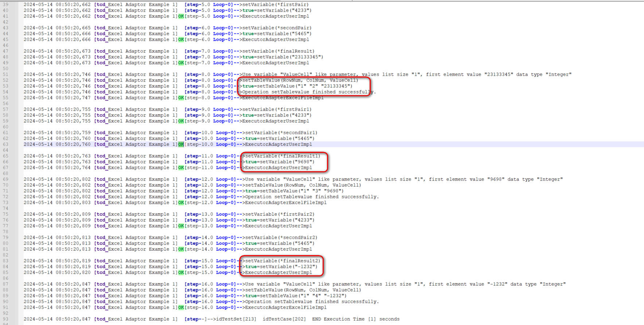The width and height of the screenshot is (644, 325).
Task: Click the green OK marker on line 91
Action: pyautogui.click(x=181, y=308)
